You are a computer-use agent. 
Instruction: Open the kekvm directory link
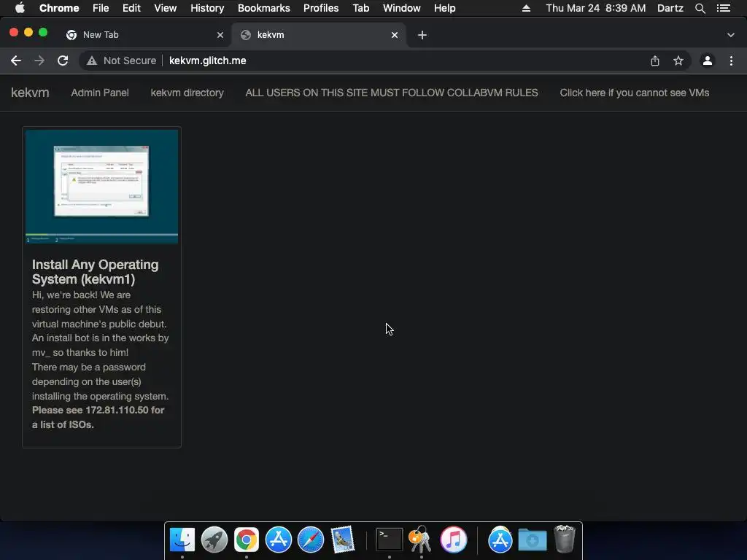coord(187,93)
